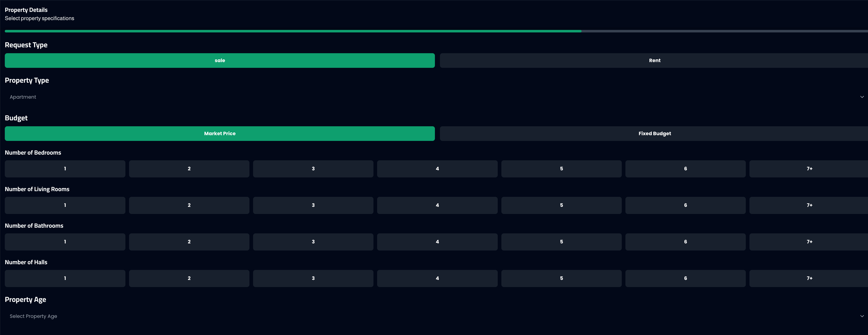
Task: Open the Property Type dropdown
Action: 434,97
